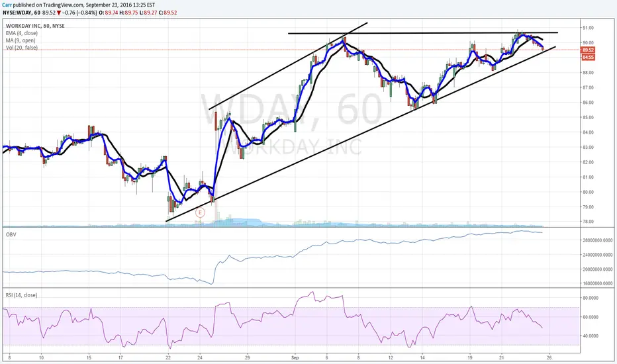Click the "−0.76 (−0.84%)" change value
This screenshot has width=617, height=364.
[79, 13]
